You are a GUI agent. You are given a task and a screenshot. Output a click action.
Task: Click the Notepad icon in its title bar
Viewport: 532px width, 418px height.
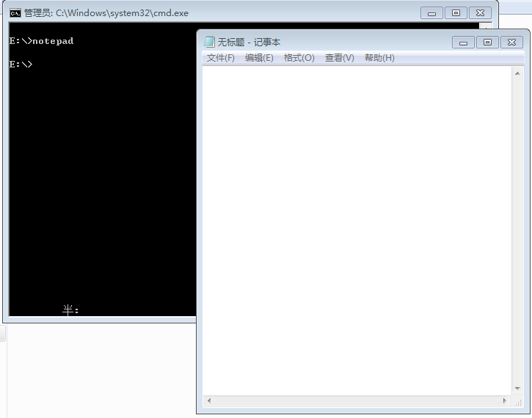click(209, 42)
